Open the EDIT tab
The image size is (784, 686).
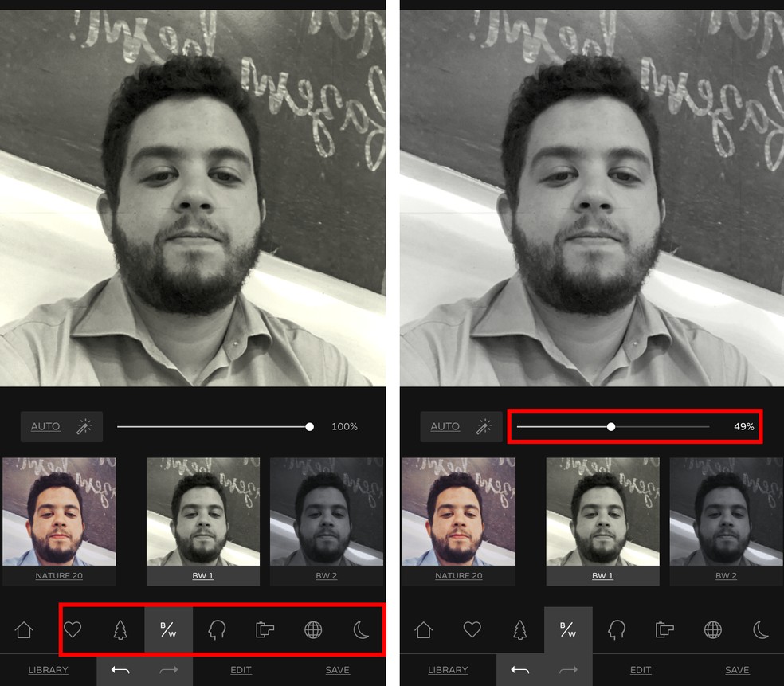(x=241, y=670)
